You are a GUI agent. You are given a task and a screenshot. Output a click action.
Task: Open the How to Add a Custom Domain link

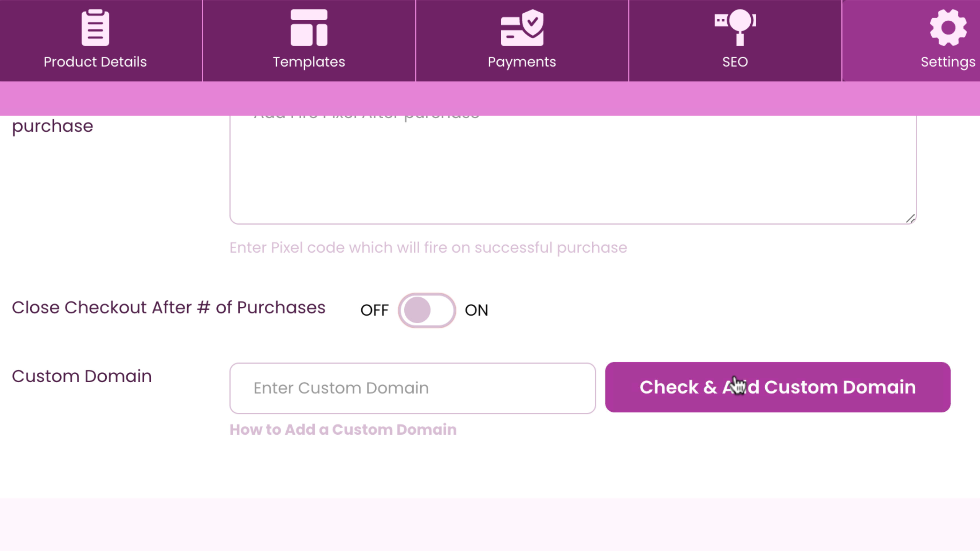coord(343,430)
